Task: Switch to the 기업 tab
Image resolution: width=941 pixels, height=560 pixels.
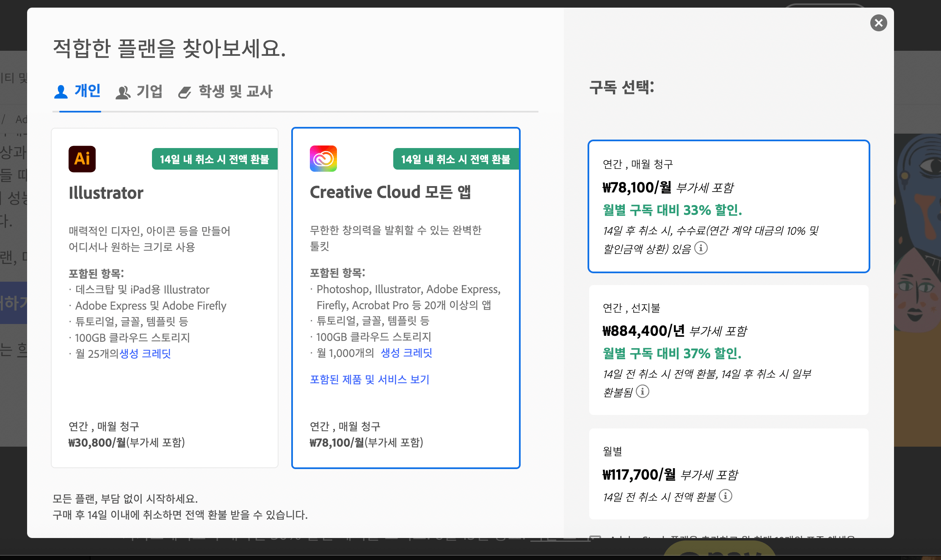Action: coord(149,91)
